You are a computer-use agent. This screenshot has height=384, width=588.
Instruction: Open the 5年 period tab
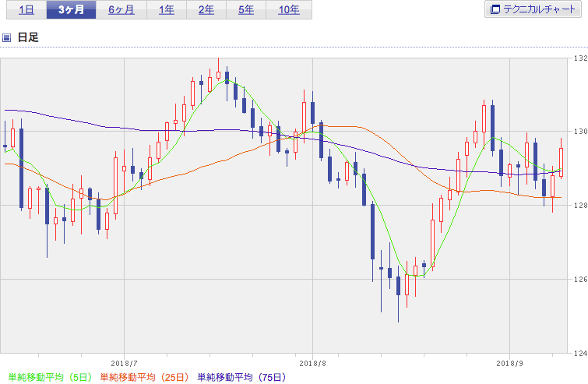tap(246, 10)
